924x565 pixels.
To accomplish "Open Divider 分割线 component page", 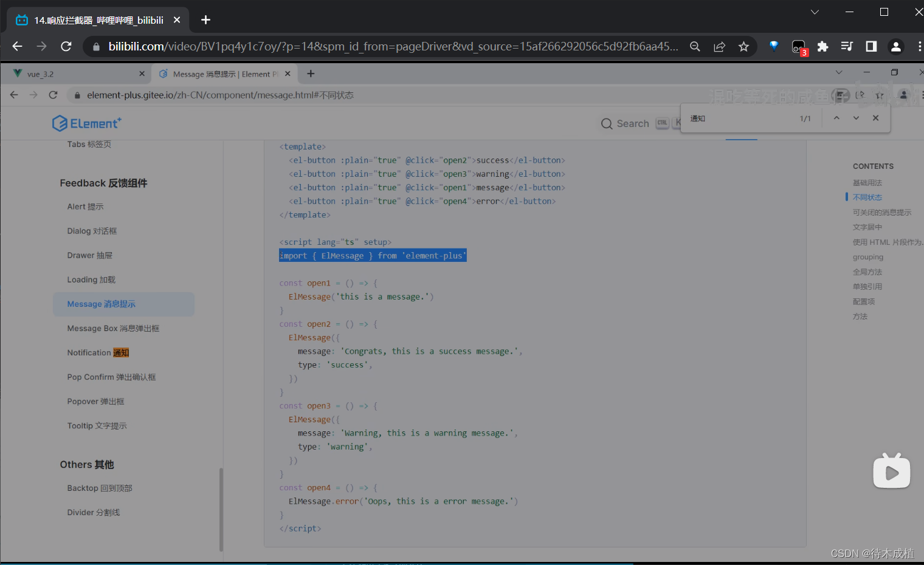I will click(94, 512).
